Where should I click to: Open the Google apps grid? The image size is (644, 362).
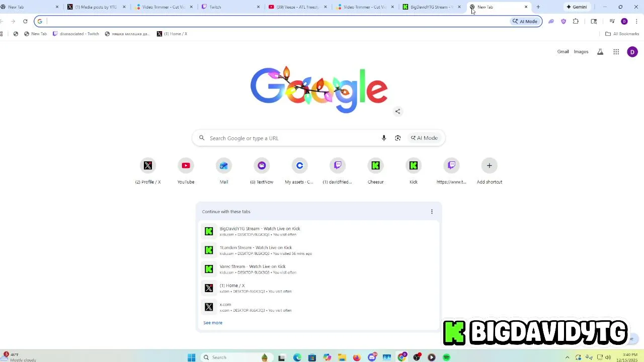coord(616,52)
